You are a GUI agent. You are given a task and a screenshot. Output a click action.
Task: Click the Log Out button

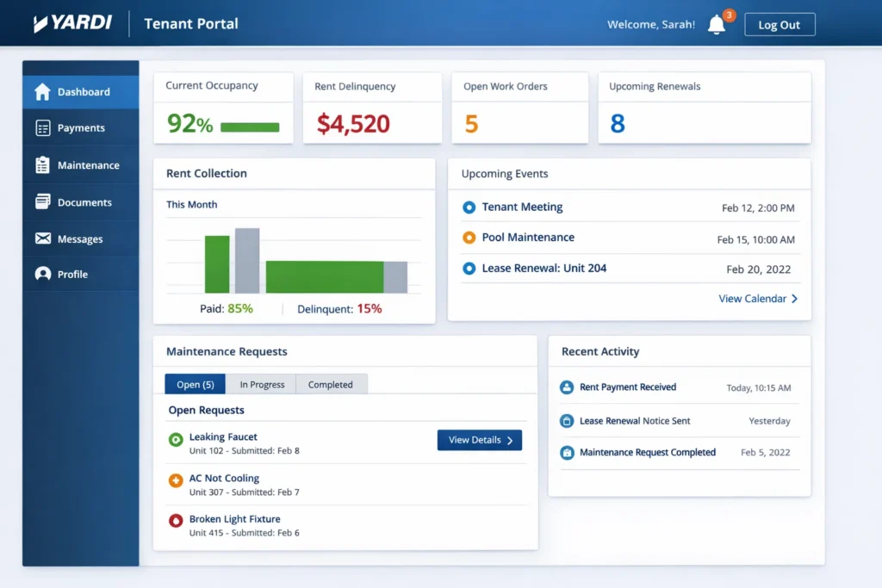(x=780, y=24)
